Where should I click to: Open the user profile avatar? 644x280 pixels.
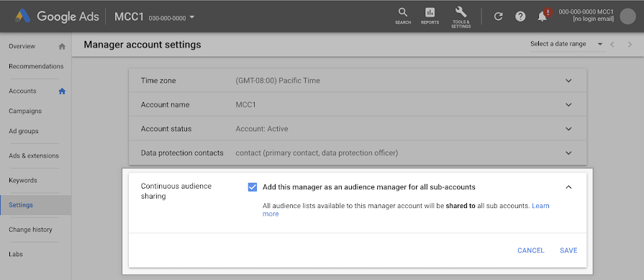[x=627, y=17]
